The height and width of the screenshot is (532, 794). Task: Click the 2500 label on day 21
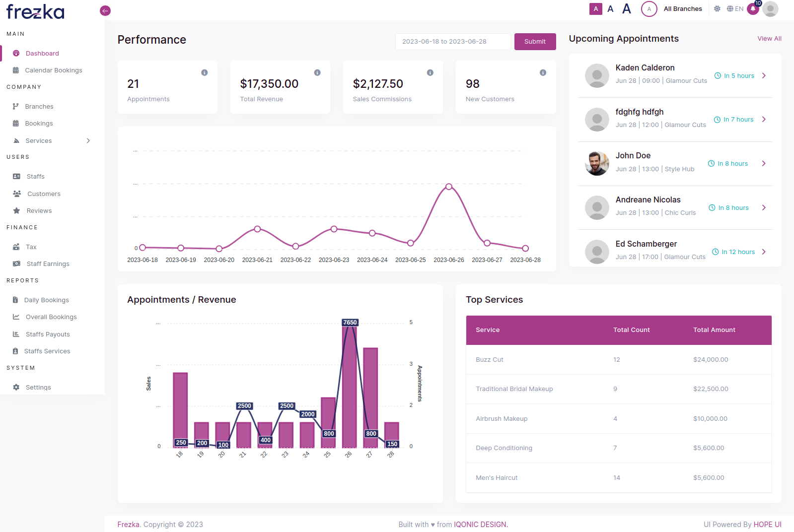(x=244, y=406)
